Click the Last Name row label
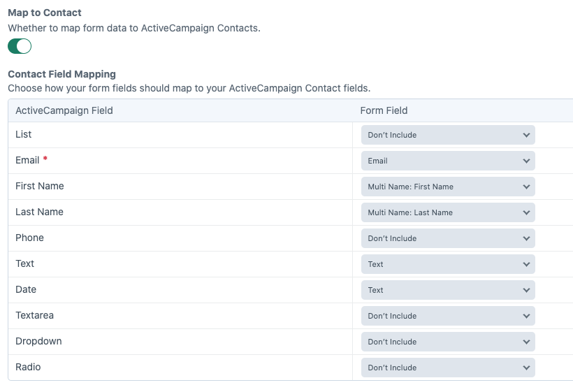 pos(39,212)
